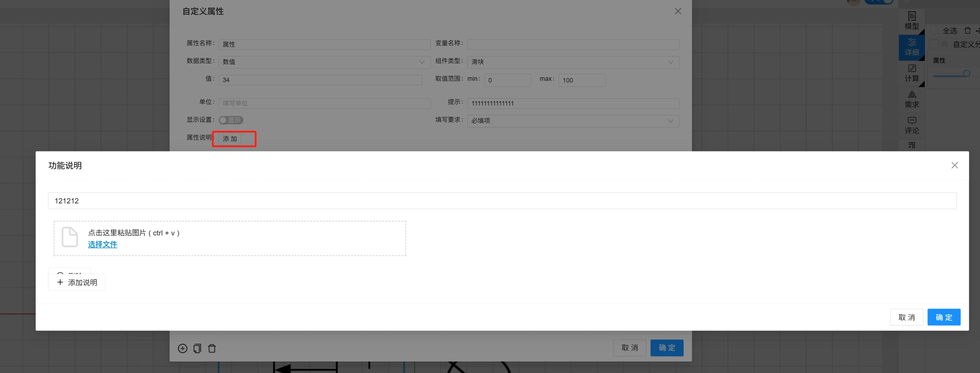The height and width of the screenshot is (373, 980).
Task: Toggle the blue switch in top bar
Action: [x=878, y=1]
